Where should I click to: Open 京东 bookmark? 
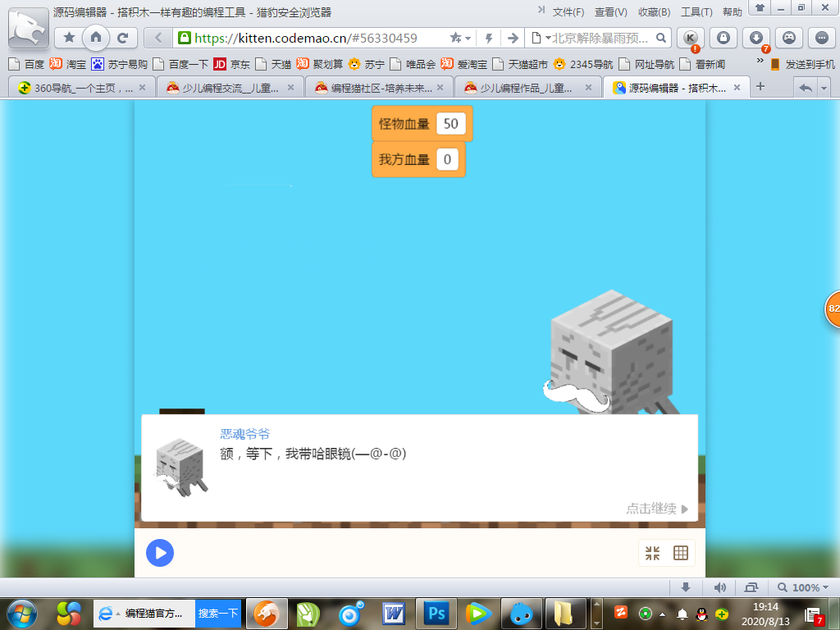click(232, 64)
